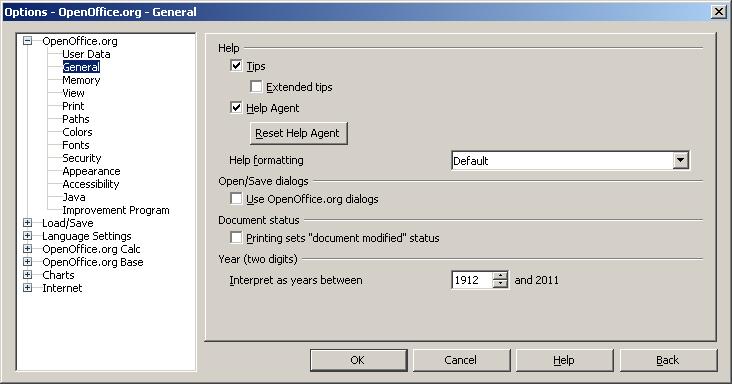
Task: Increase the two-digit year start value
Action: (x=500, y=276)
